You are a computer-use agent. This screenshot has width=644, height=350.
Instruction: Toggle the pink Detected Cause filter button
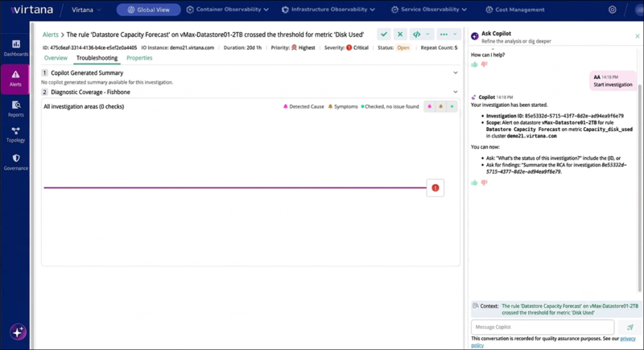click(430, 107)
